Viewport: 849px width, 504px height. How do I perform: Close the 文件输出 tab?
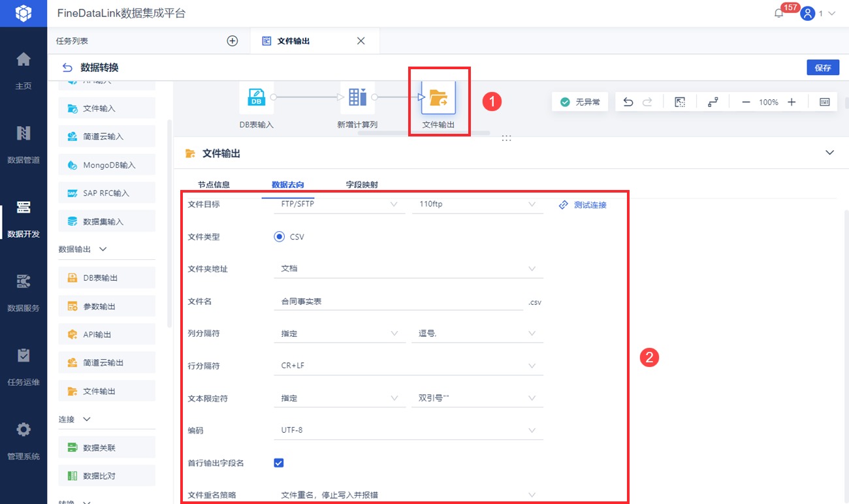(x=360, y=40)
